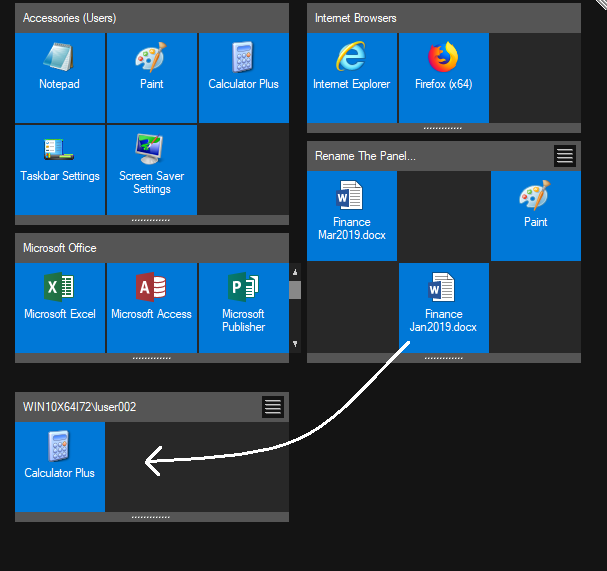Click the Microsoft Office panel scroll-up arrow
The width and height of the screenshot is (607, 571).
pos(295,271)
